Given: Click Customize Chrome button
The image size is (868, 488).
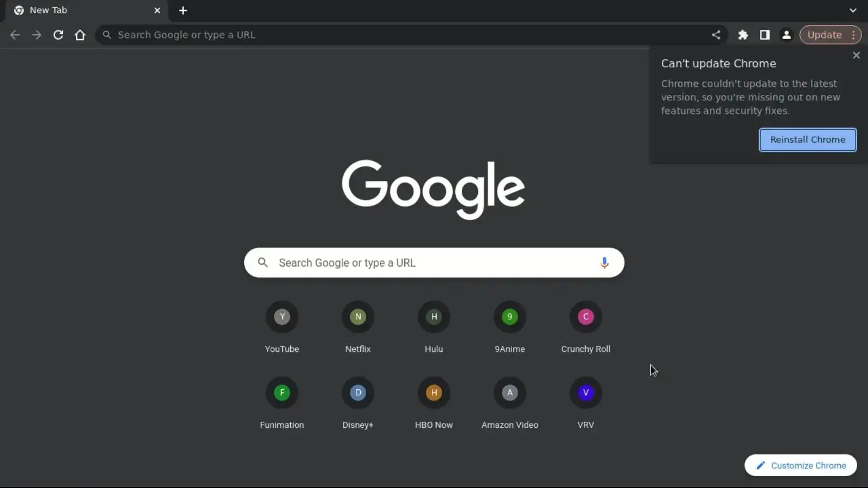Looking at the screenshot, I should pos(801,465).
